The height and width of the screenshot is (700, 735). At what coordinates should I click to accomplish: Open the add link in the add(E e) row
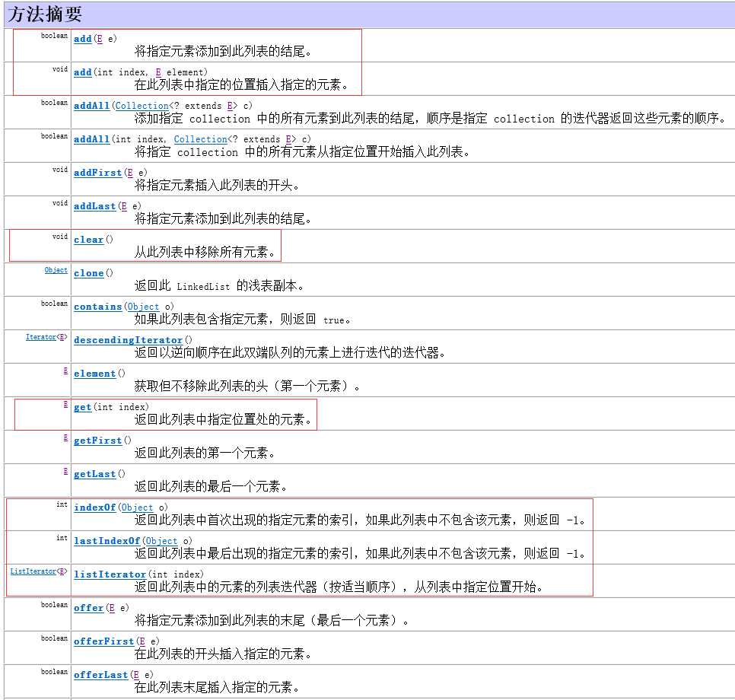[82, 39]
